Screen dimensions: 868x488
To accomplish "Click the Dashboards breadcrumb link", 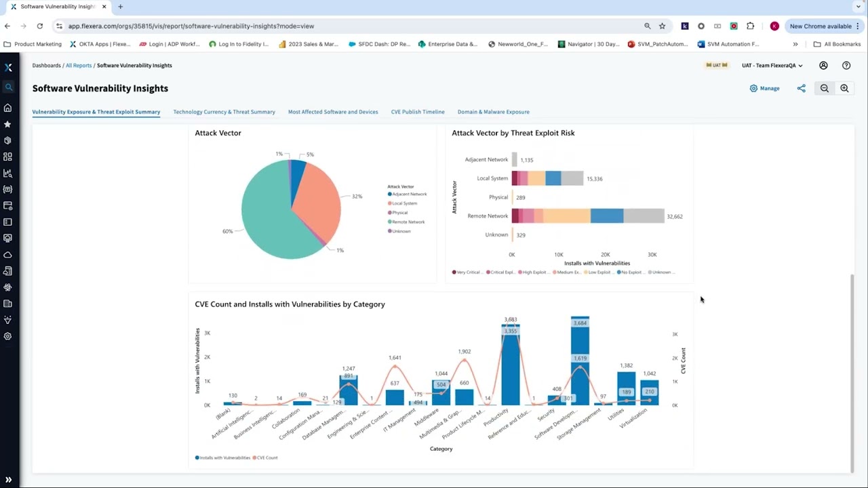I will click(x=47, y=66).
